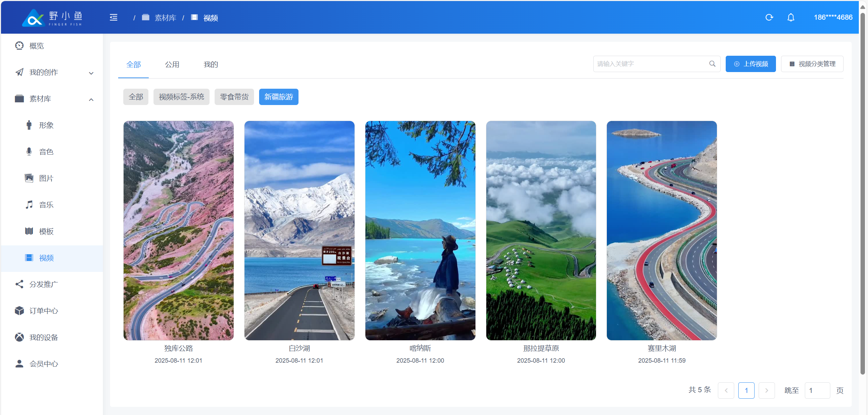Open the 赛里木湖 video thumbnail
Image resolution: width=868 pixels, height=415 pixels.
click(x=662, y=230)
